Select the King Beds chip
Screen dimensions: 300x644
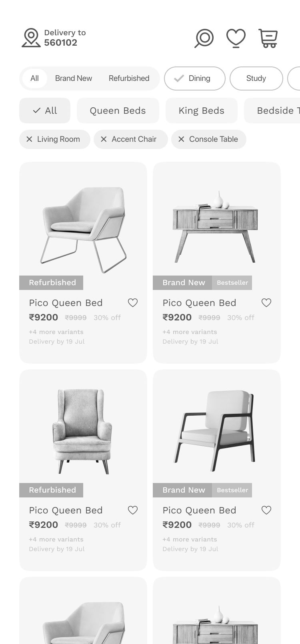click(202, 111)
